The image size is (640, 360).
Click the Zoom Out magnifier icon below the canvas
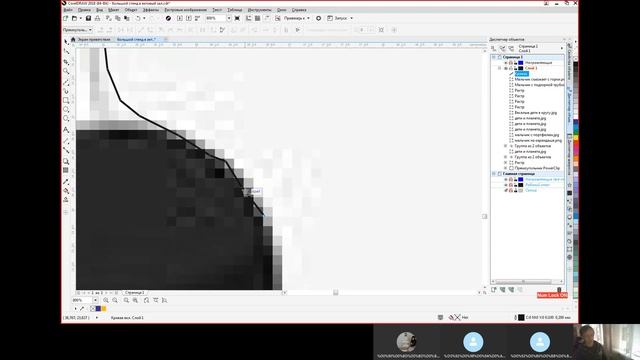click(x=115, y=300)
